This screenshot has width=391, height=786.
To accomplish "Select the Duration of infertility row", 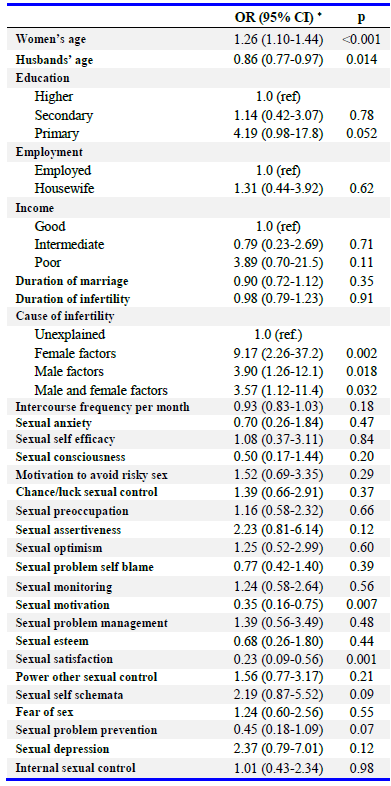I will (x=196, y=299).
